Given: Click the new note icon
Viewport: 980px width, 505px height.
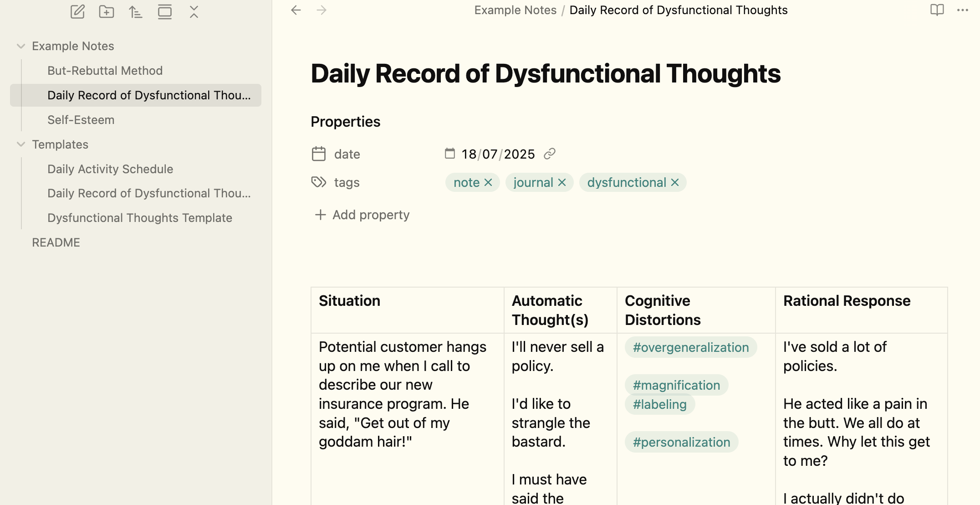Looking at the screenshot, I should (77, 11).
